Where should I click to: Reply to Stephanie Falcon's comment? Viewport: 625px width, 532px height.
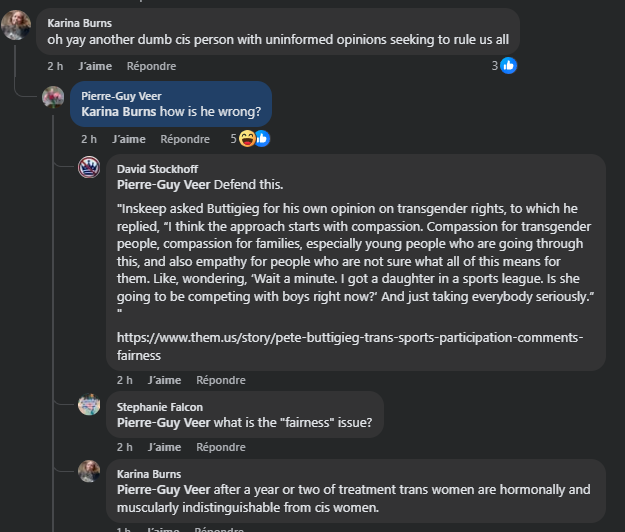tap(221, 447)
